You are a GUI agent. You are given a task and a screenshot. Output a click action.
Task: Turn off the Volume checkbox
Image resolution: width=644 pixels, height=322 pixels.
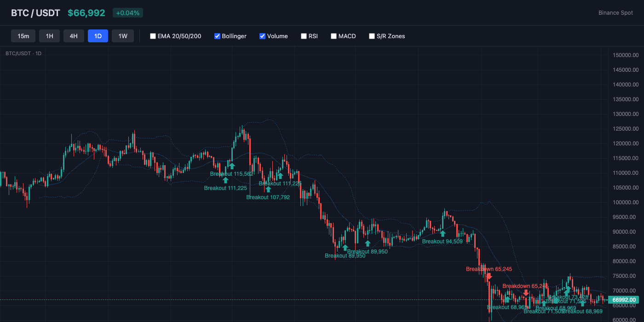(x=262, y=36)
